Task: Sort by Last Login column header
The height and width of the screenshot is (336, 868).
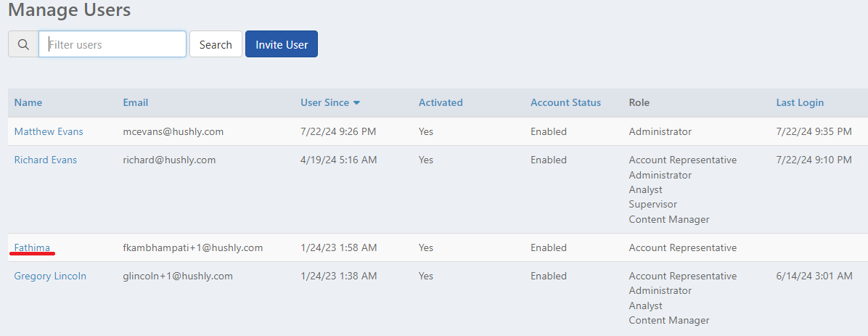Action: coord(800,102)
